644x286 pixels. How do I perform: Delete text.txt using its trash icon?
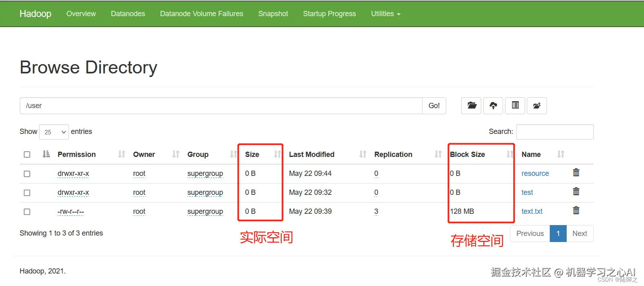pos(576,211)
